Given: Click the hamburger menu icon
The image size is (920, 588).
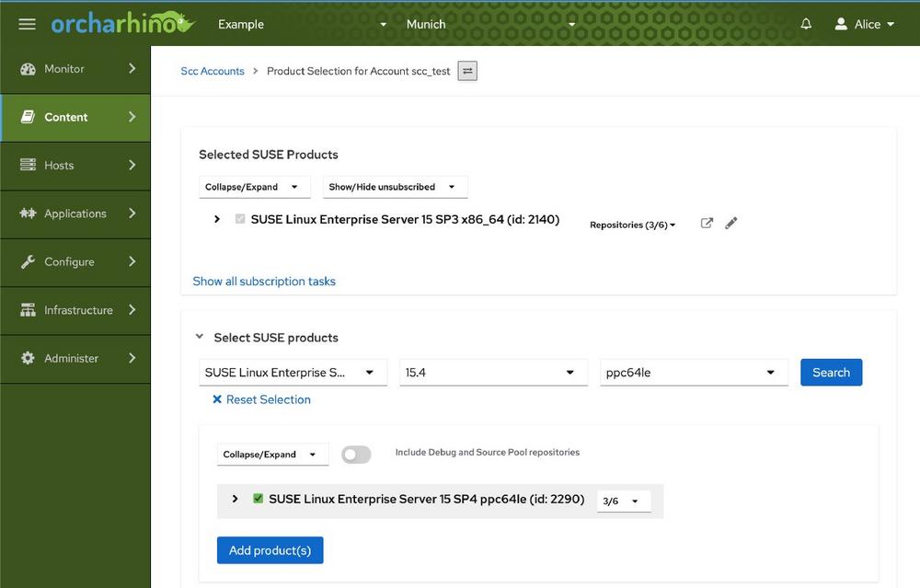Looking at the screenshot, I should (27, 25).
